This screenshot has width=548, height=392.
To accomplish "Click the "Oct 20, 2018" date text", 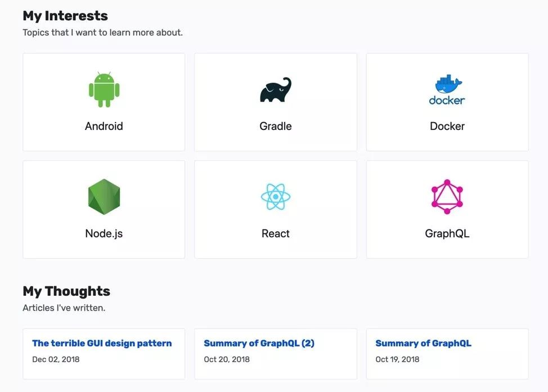I will (226, 359).
